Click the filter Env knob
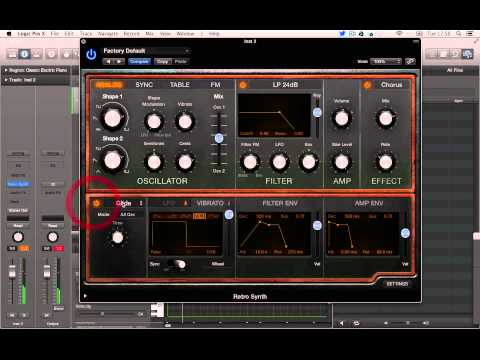The height and width of the screenshot is (360, 480). click(308, 162)
